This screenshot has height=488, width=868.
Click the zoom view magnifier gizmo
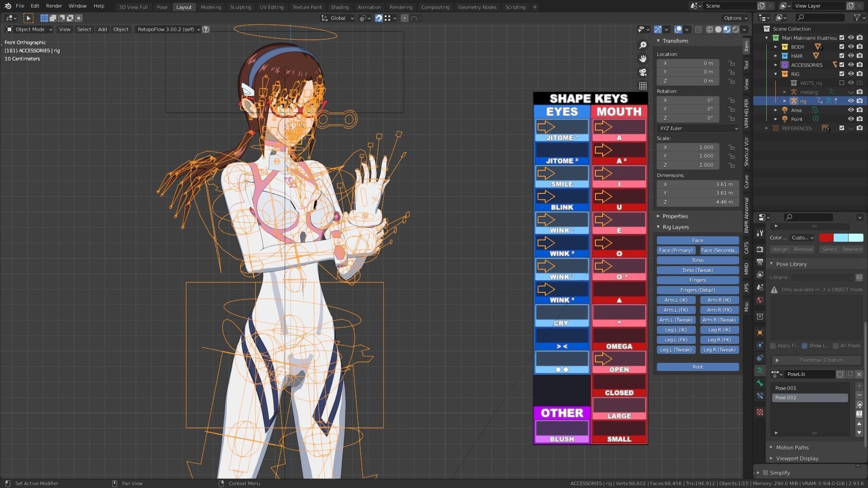[643, 45]
